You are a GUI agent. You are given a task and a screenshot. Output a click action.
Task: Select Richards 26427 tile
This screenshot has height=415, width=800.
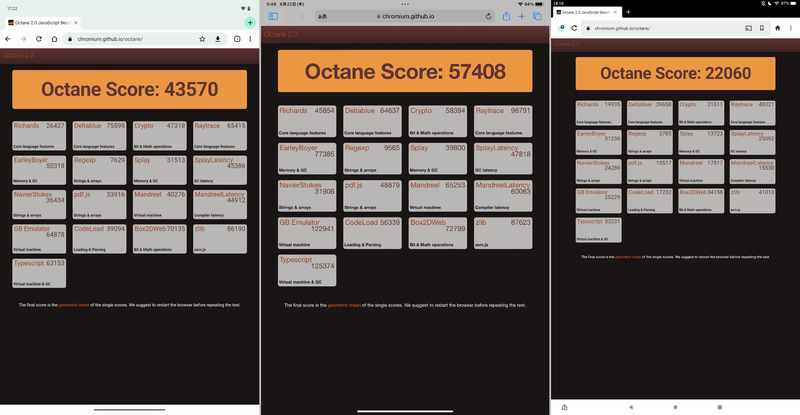point(39,136)
